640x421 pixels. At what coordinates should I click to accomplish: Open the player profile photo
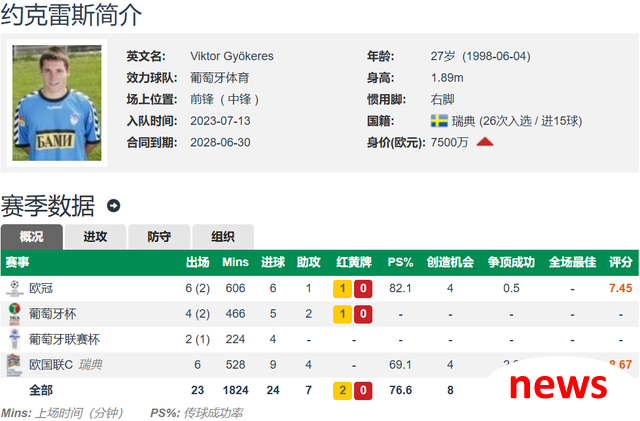point(57,102)
